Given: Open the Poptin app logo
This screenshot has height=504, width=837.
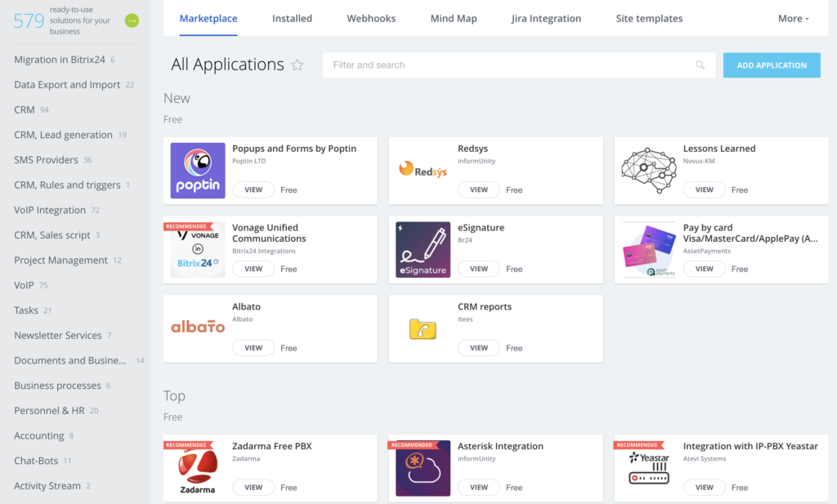Looking at the screenshot, I should click(x=198, y=171).
